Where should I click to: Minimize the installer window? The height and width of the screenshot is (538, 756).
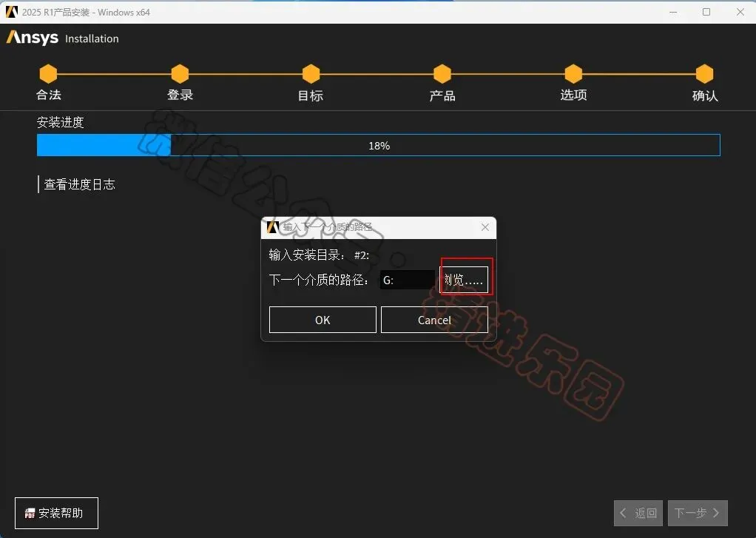(x=673, y=12)
